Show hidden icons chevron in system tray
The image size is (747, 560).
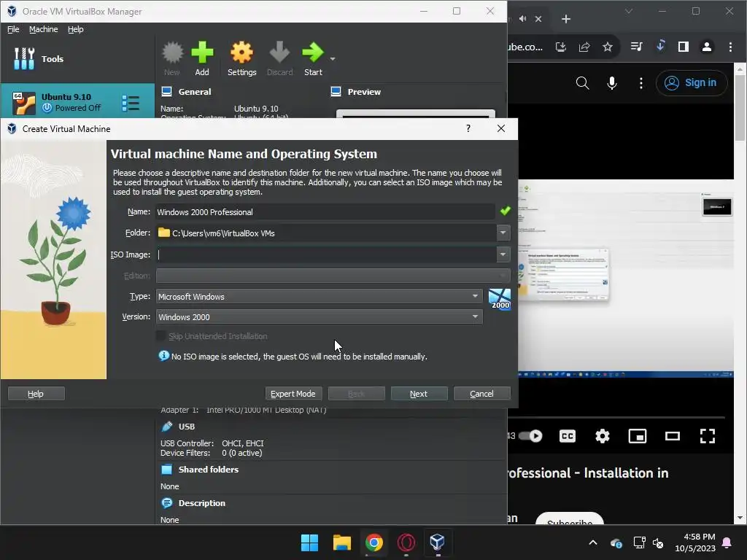[592, 542]
